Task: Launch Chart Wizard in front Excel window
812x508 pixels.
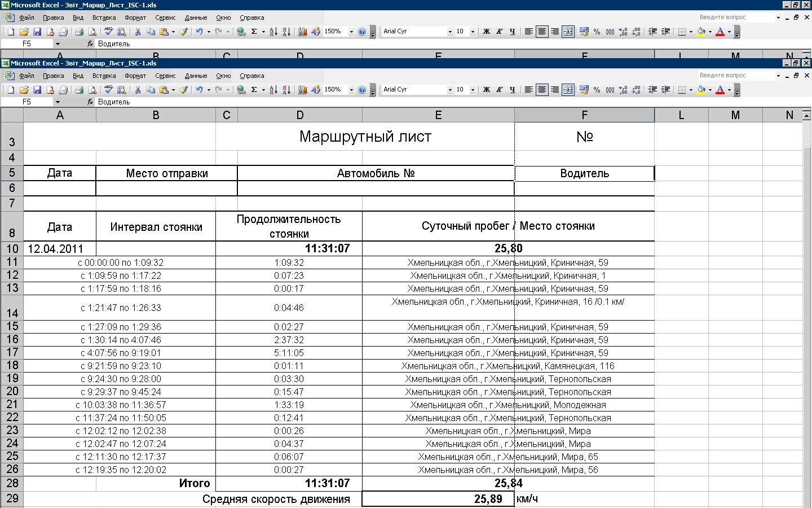Action: pos(303,90)
